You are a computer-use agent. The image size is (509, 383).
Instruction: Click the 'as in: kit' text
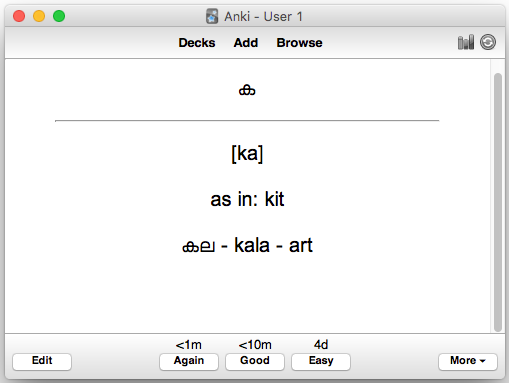pyautogui.click(x=247, y=199)
